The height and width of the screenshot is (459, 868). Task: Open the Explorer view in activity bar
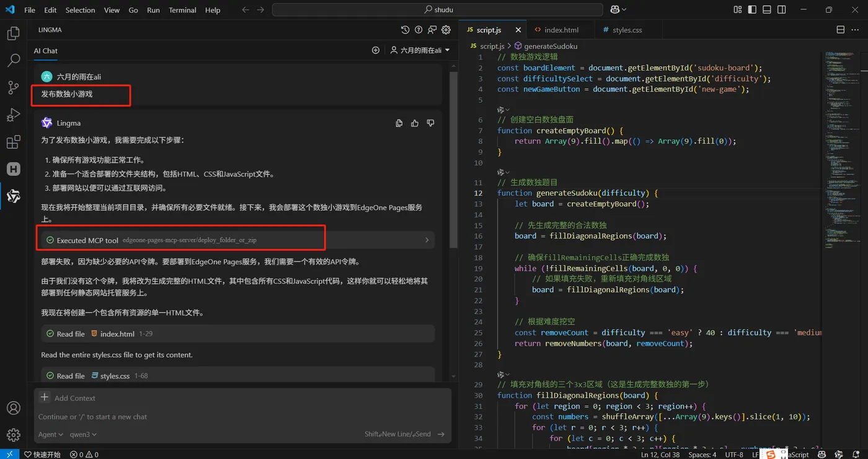pos(13,33)
